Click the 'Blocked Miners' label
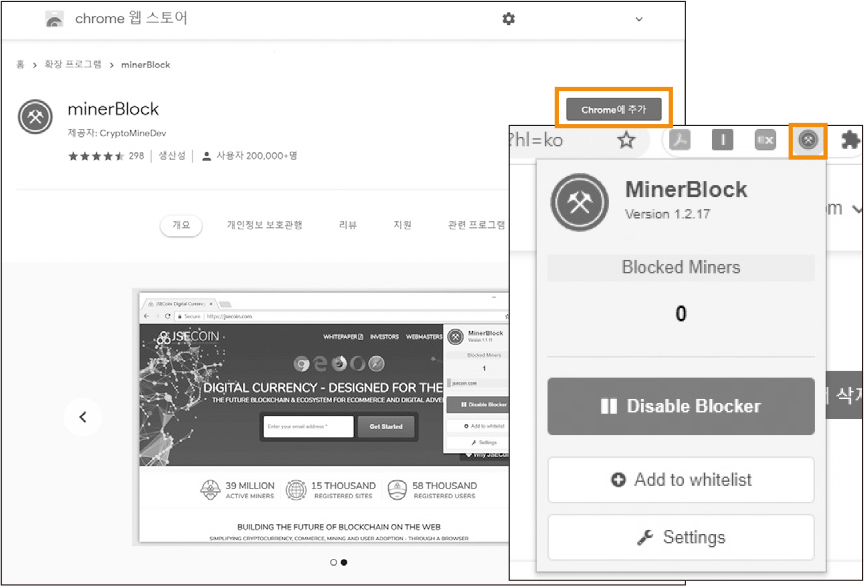Viewport: 864px width, 586px height. pyautogui.click(x=681, y=267)
